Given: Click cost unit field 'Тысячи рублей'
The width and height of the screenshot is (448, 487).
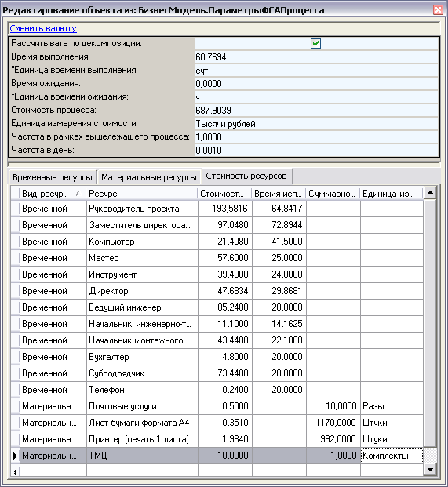Looking at the screenshot, I should [316, 124].
